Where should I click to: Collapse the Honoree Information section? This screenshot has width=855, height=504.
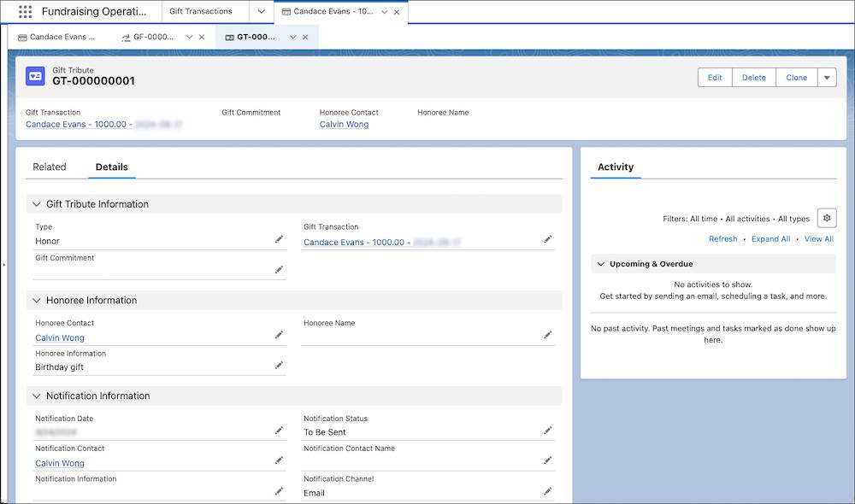coord(37,300)
